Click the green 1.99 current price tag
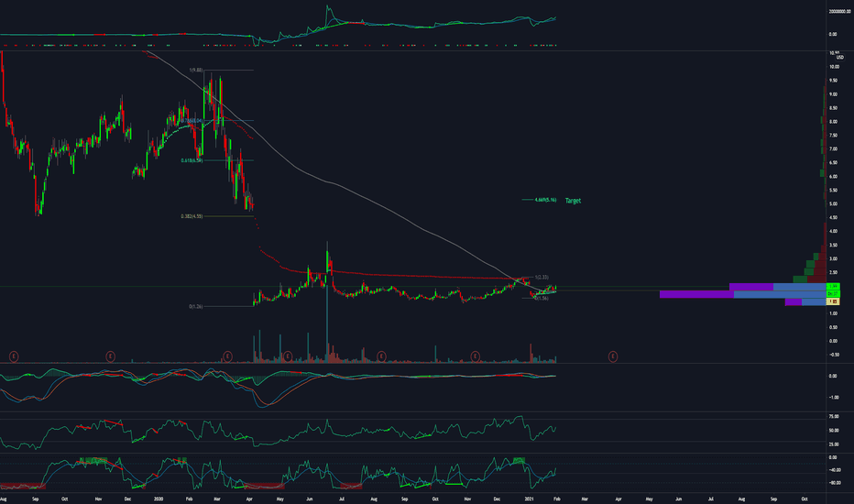Screen dimensions: 854x504 tap(833, 287)
